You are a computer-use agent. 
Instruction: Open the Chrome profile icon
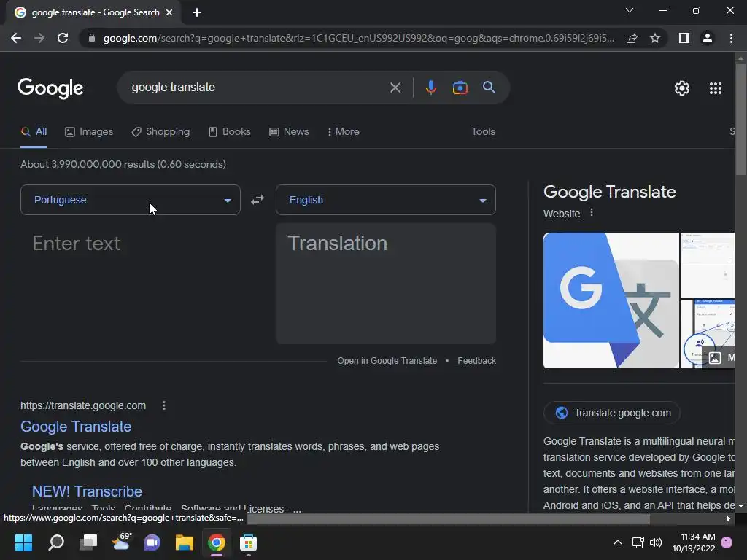[708, 38]
